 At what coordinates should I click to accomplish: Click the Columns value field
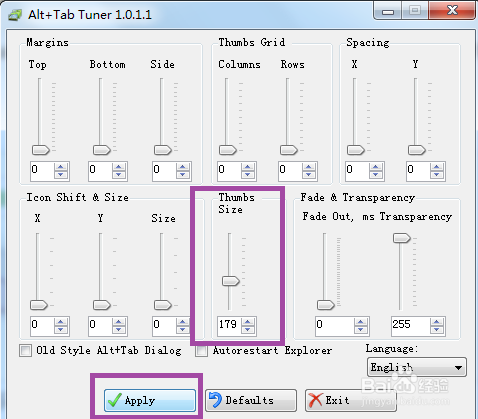coord(229,171)
